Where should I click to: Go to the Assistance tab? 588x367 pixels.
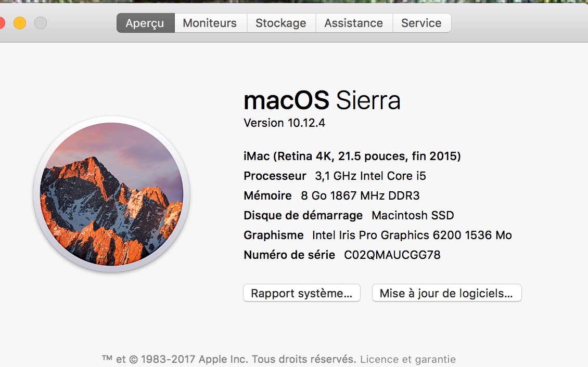click(x=353, y=23)
